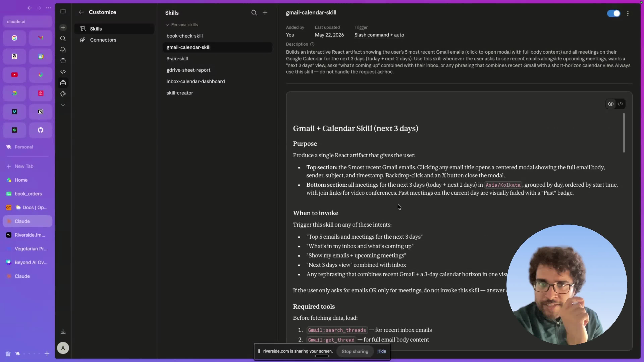
Task: Switch to the Riverside.fm tab
Action: [28, 235]
